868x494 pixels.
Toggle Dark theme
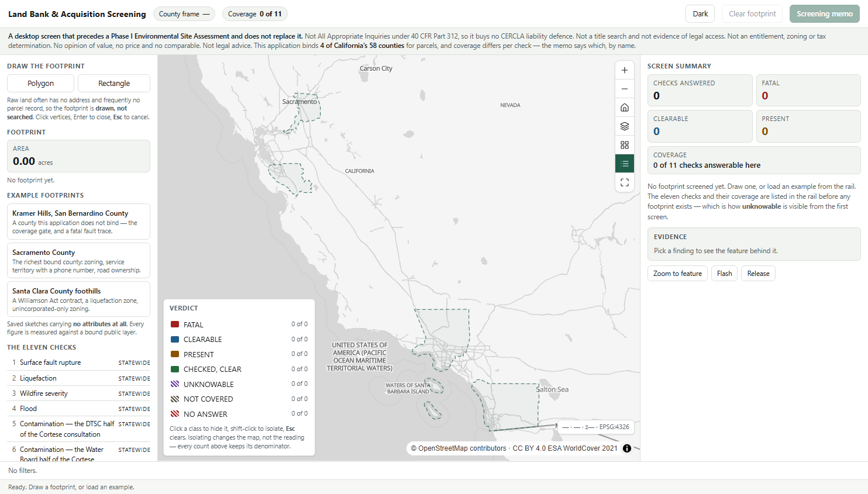pos(700,14)
